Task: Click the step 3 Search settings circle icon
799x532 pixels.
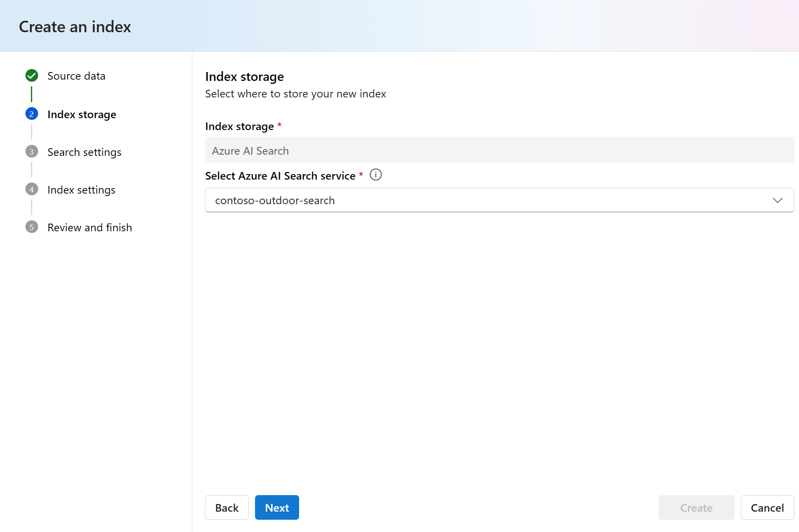Action: (x=31, y=152)
